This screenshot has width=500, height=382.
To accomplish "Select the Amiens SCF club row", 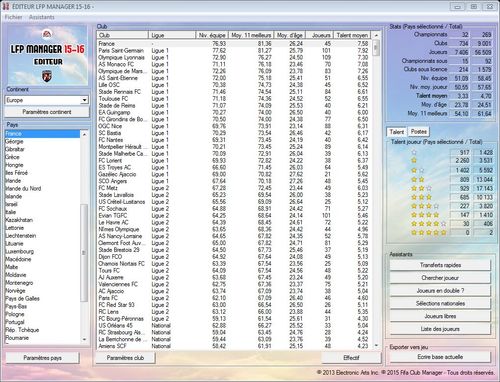I will click(x=234, y=346).
